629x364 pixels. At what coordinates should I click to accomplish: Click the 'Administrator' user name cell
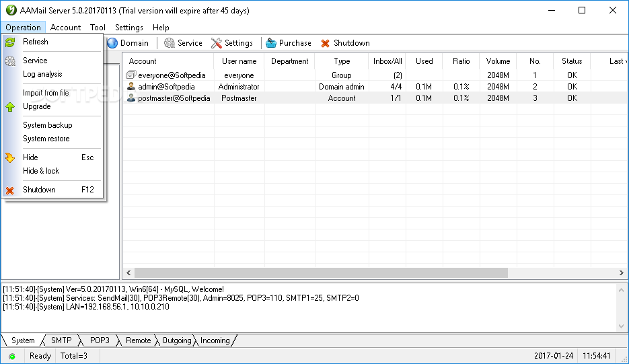[239, 86]
